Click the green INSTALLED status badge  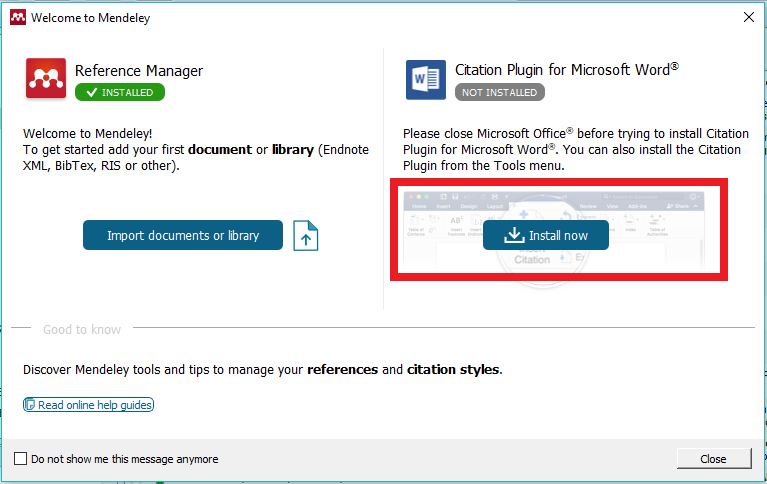click(x=120, y=92)
